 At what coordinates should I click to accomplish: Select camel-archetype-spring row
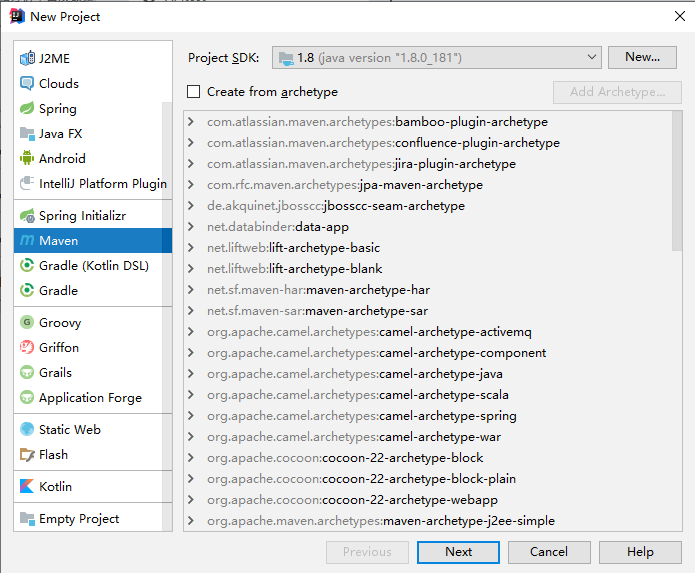point(428,416)
